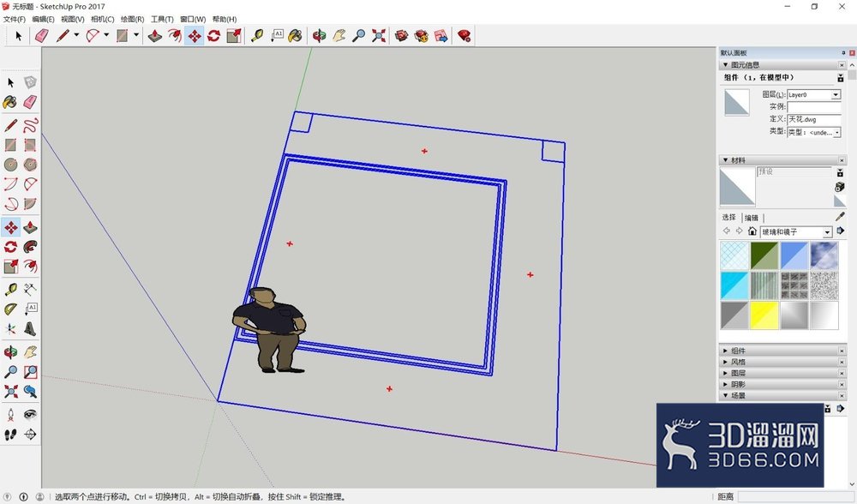Open the Camera (相机) menu
Screen dimensions: 857x504
coord(102,19)
